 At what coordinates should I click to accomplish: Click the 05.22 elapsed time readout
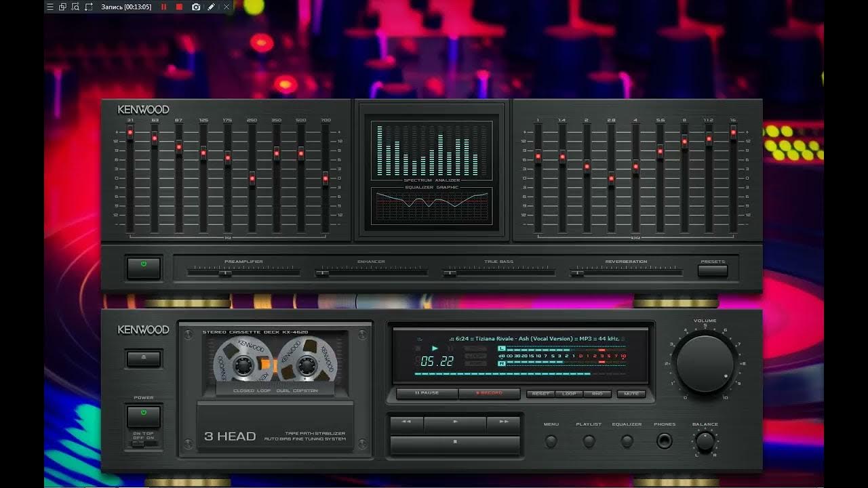pos(437,361)
